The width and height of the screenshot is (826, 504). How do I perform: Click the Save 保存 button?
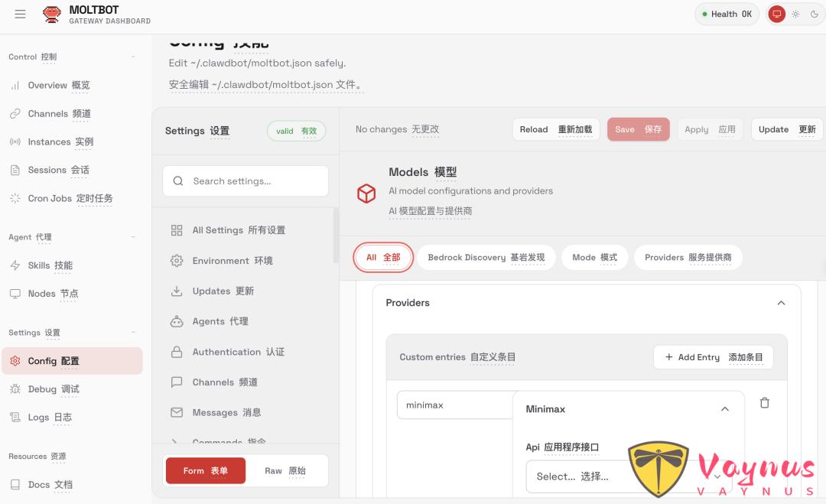[639, 129]
